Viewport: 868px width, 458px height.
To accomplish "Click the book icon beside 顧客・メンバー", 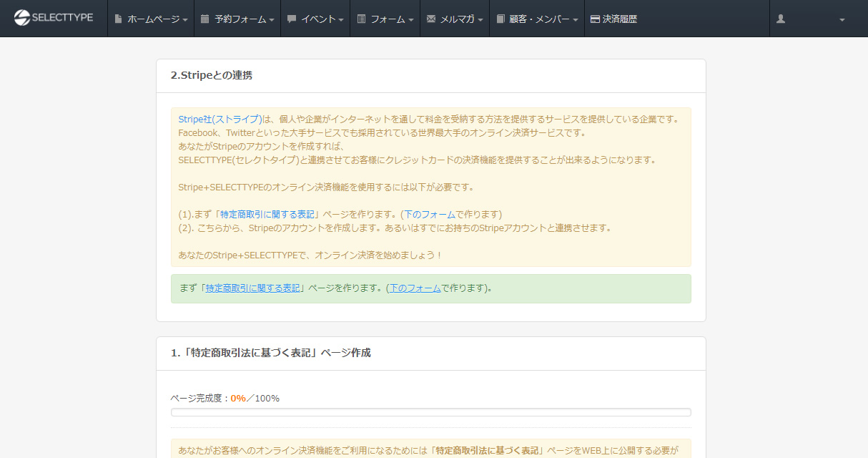I will [500, 19].
